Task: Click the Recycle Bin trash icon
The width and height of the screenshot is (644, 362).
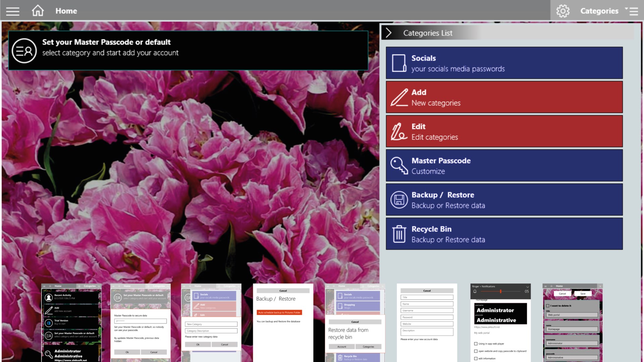Action: click(399, 234)
